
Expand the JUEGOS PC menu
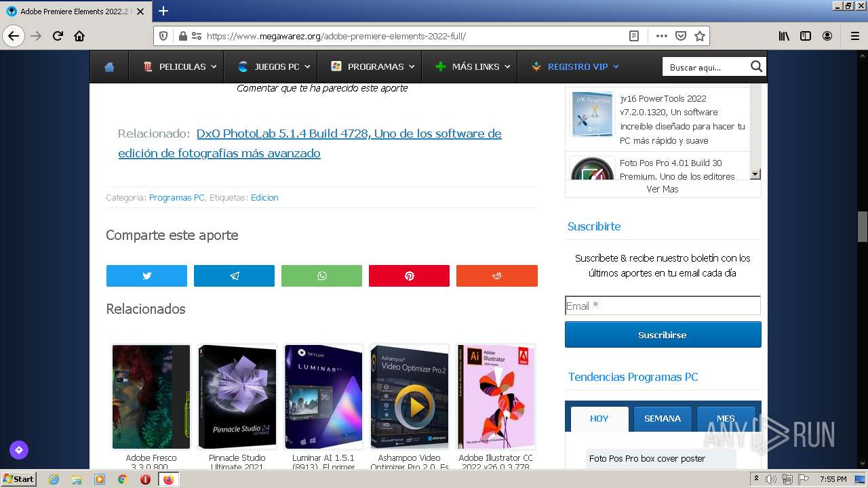pyautogui.click(x=274, y=67)
